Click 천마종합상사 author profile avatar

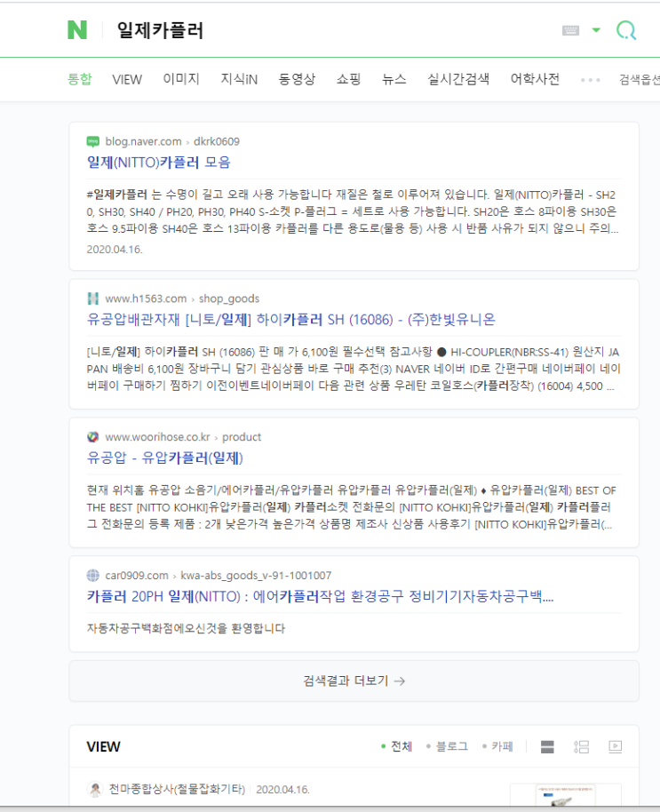95,789
